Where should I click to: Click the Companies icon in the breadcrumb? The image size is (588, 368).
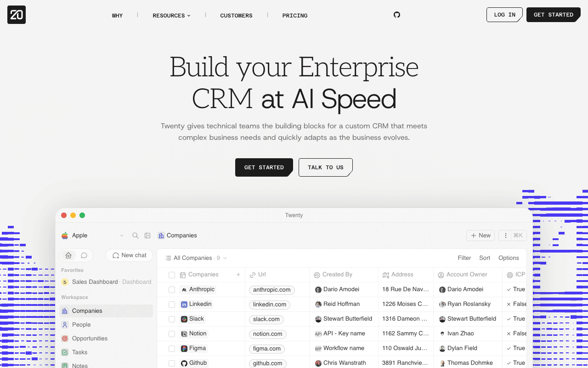(x=161, y=236)
